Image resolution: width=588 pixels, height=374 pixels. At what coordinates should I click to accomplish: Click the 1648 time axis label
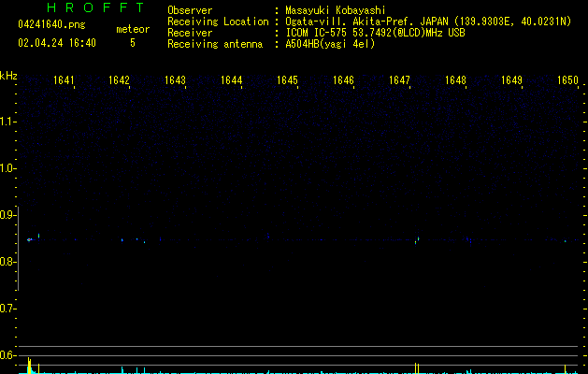point(455,80)
